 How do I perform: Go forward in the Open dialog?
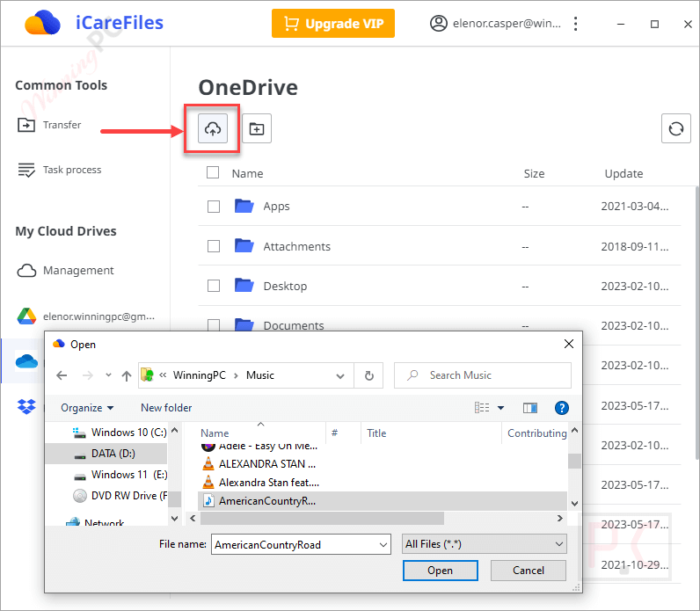[x=88, y=375]
